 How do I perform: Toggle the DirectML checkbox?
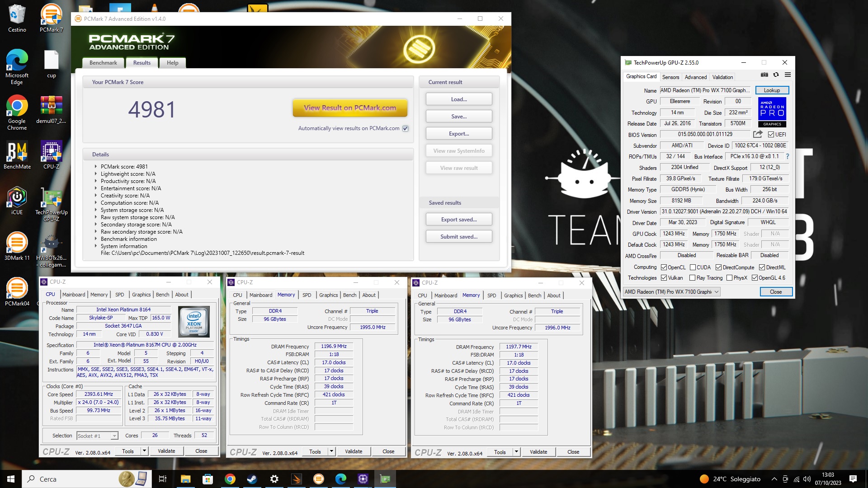pyautogui.click(x=762, y=267)
